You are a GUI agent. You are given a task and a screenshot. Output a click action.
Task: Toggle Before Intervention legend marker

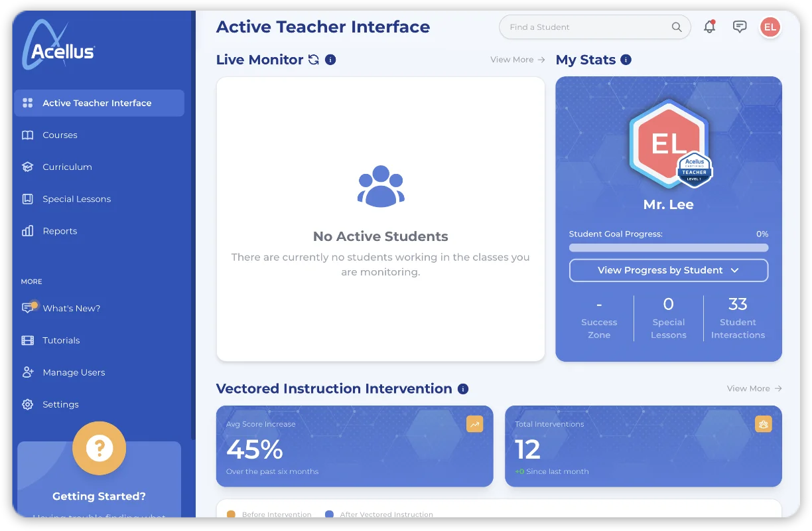(x=231, y=514)
